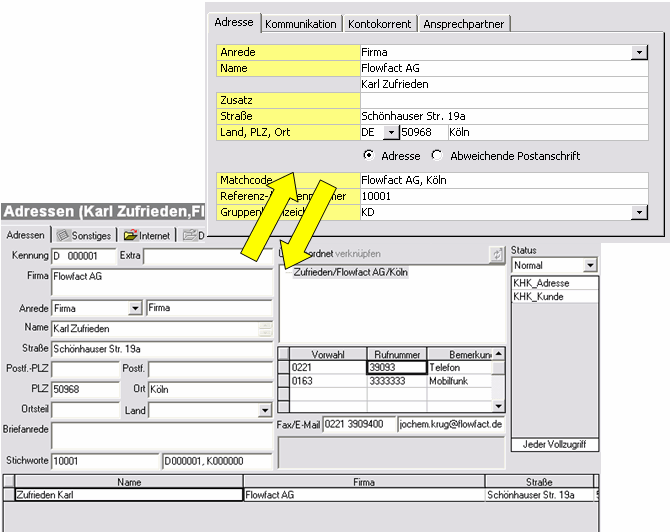The image size is (670, 532).
Task: Click the upper PLZ field 50968
Action: click(x=424, y=132)
